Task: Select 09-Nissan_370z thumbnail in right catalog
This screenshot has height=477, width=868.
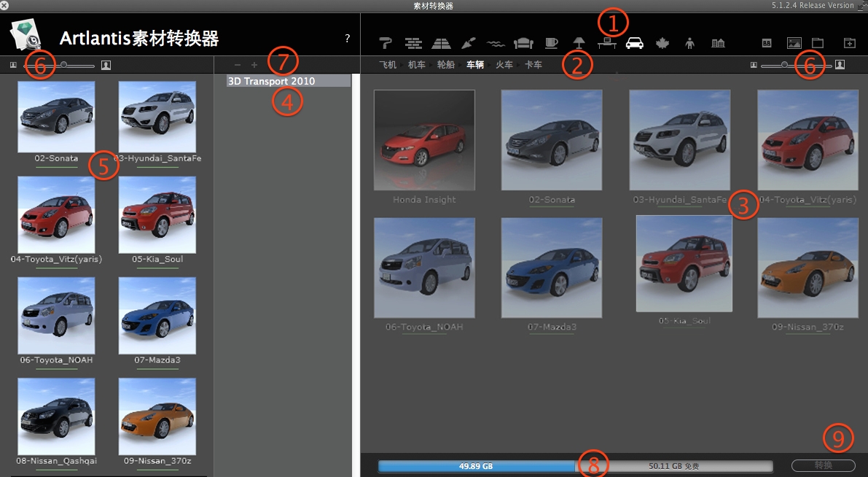Action: [x=808, y=268]
